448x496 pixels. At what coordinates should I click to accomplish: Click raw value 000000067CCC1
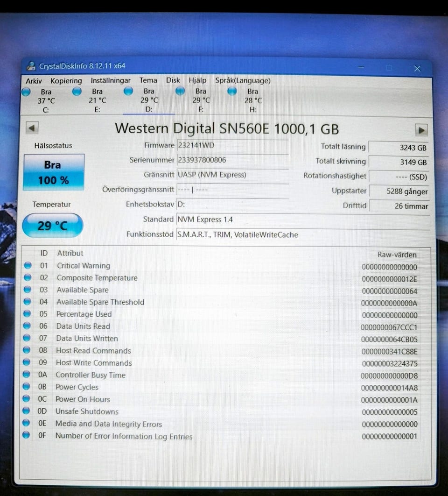tap(389, 327)
